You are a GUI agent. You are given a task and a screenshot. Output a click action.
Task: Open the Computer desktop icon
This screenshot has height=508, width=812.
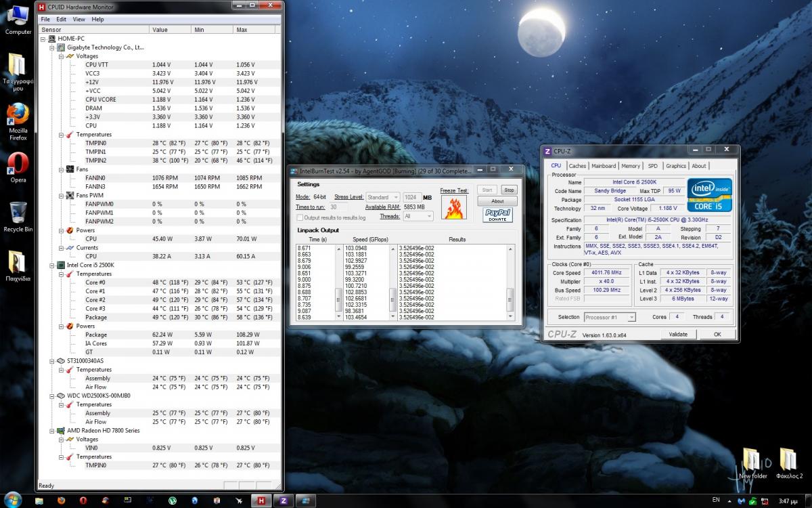[x=18, y=20]
